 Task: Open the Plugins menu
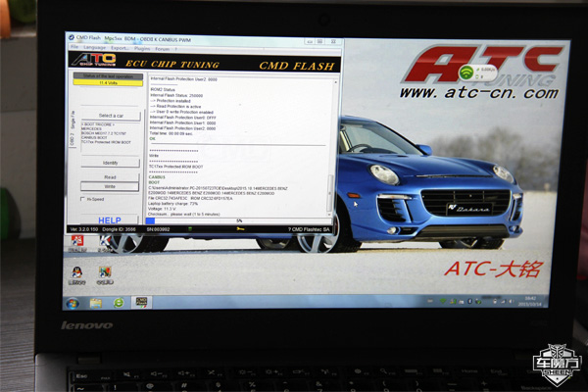pyautogui.click(x=142, y=48)
